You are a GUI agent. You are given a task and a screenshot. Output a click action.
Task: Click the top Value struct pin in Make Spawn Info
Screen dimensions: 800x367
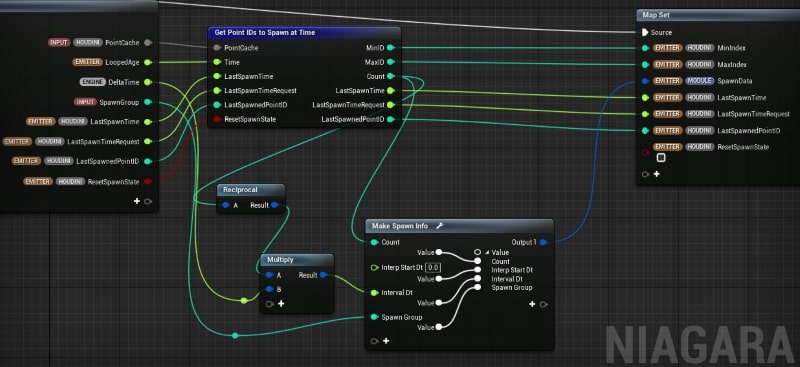(478, 252)
